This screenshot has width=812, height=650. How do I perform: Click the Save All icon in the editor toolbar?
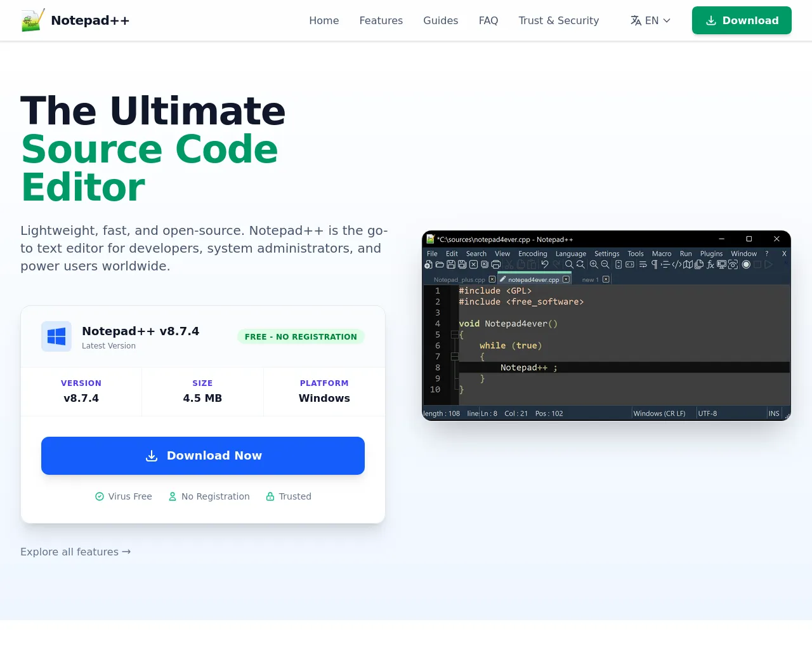[462, 265]
